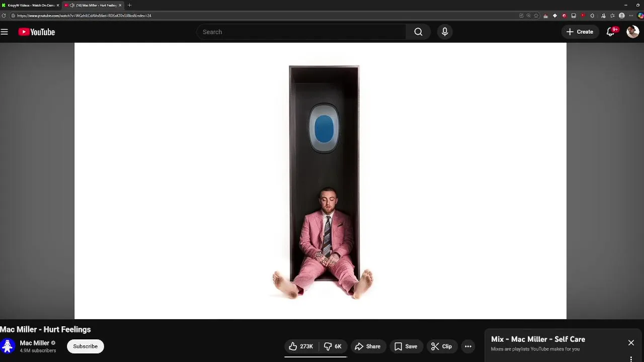644x362 pixels.
Task: Close the KrispyW Videos tab
Action: (58, 5)
